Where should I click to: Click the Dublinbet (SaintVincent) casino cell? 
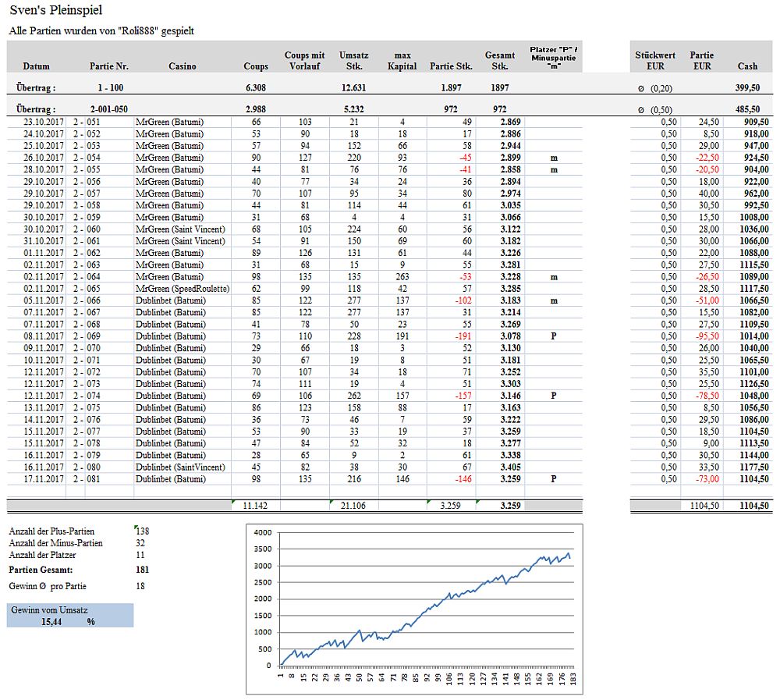coord(180,467)
